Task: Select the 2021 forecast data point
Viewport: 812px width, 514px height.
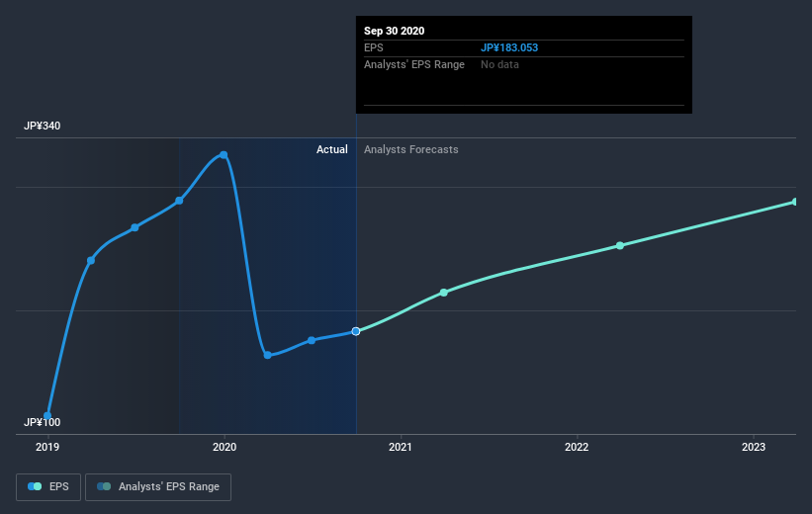Action: pos(444,293)
